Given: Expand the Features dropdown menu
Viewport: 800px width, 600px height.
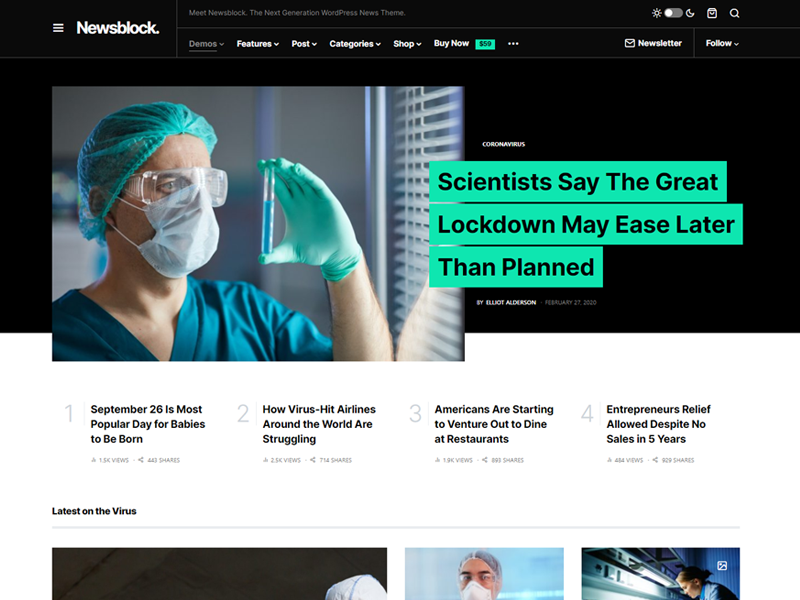Looking at the screenshot, I should coord(258,44).
